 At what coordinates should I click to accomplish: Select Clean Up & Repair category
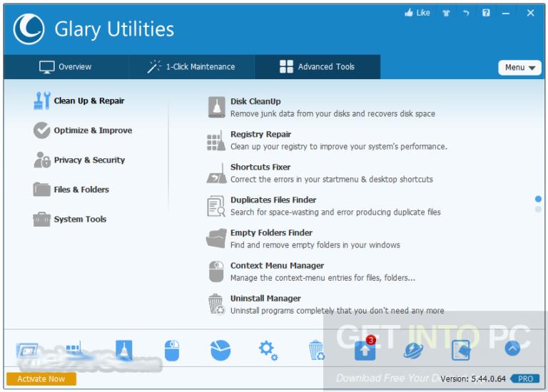click(79, 100)
